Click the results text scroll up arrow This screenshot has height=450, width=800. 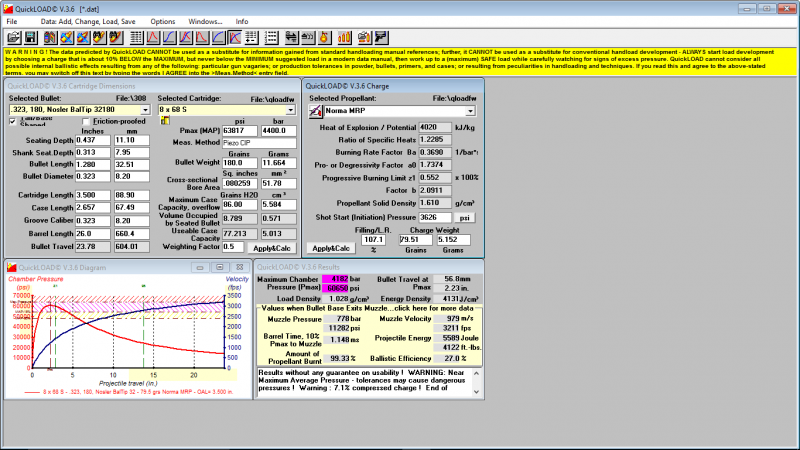click(477, 373)
